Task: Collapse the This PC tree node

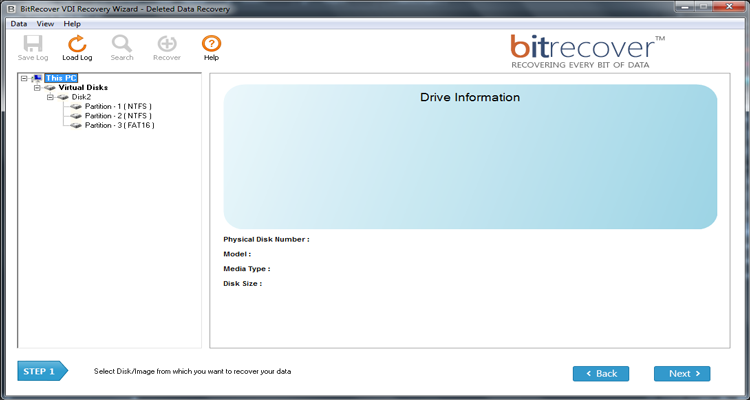Action: click(25, 78)
